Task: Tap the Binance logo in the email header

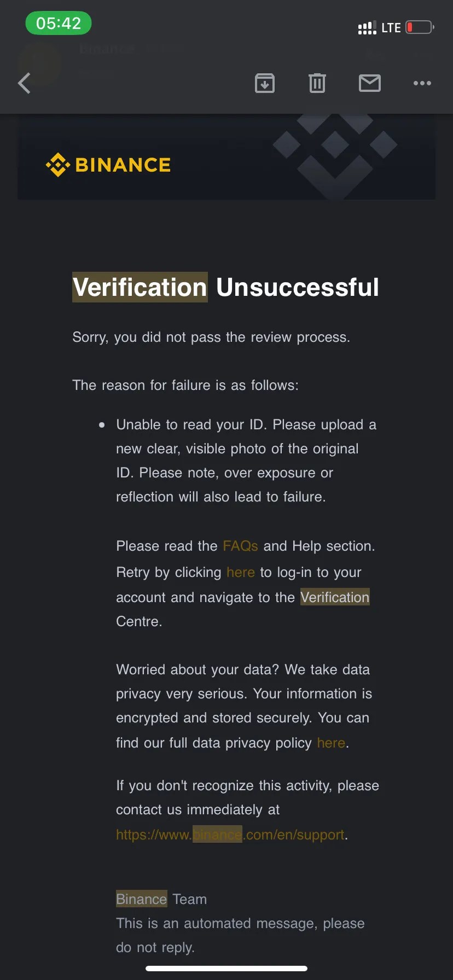Action: point(107,164)
